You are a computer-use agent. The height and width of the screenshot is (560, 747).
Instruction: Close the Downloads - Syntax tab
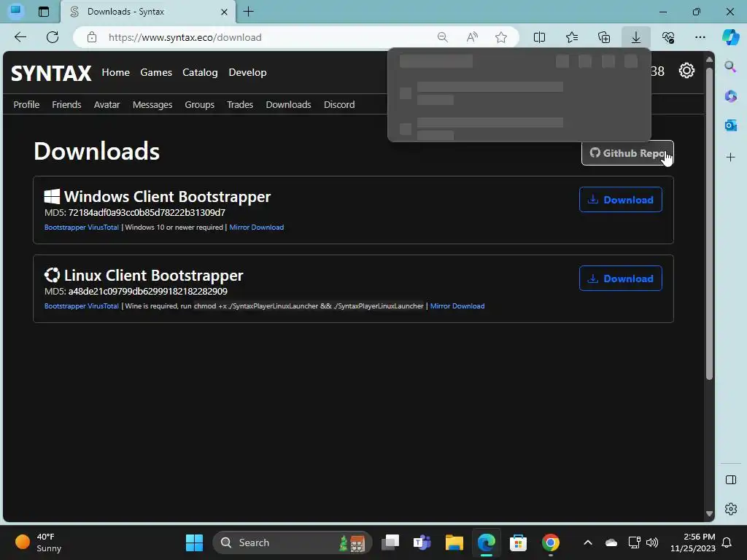[224, 12]
